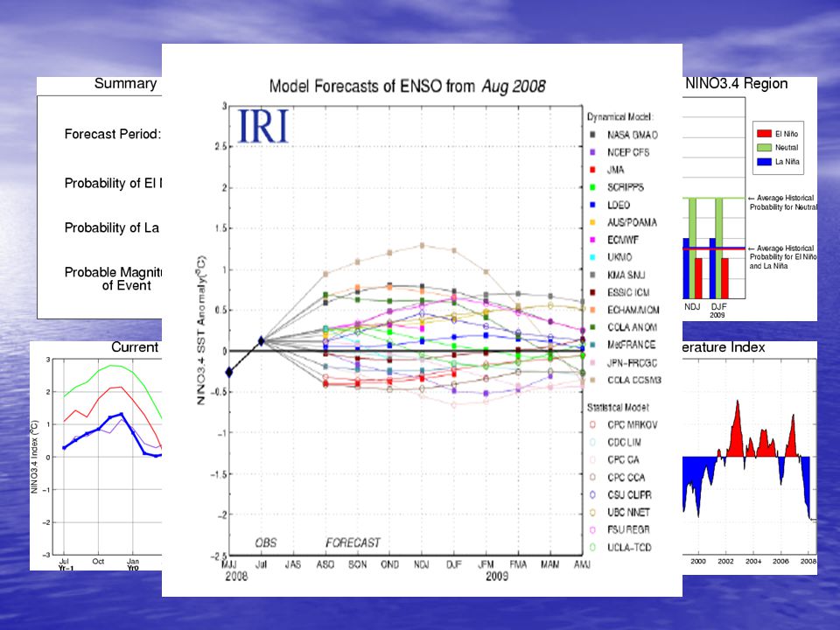The image size is (840, 630).
Task: Click the IRI logo on the forecast chart
Action: click(x=263, y=126)
